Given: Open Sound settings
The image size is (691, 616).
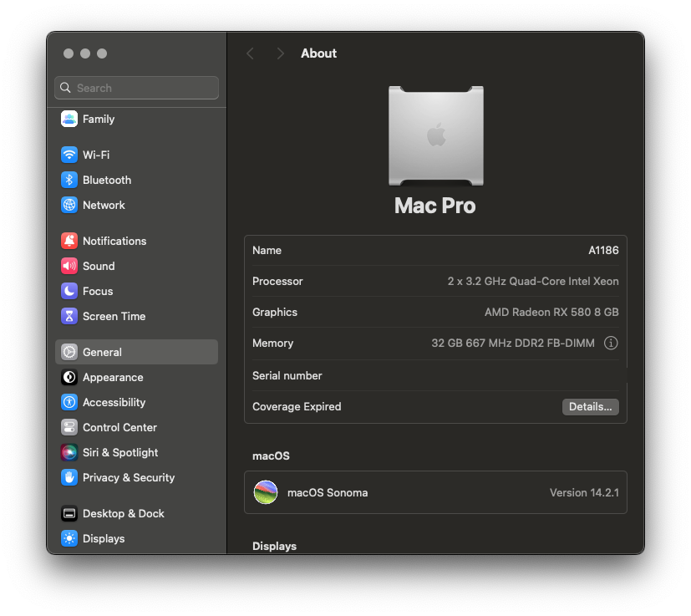Looking at the screenshot, I should point(137,266).
